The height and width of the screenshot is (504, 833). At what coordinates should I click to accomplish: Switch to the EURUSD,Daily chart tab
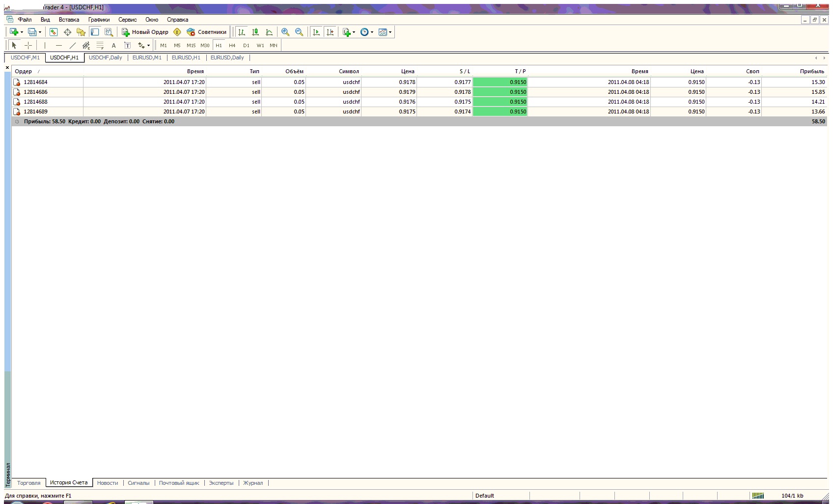(x=227, y=57)
